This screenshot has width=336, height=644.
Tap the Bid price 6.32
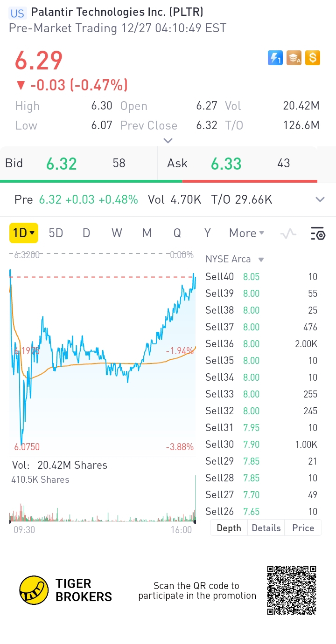61,164
